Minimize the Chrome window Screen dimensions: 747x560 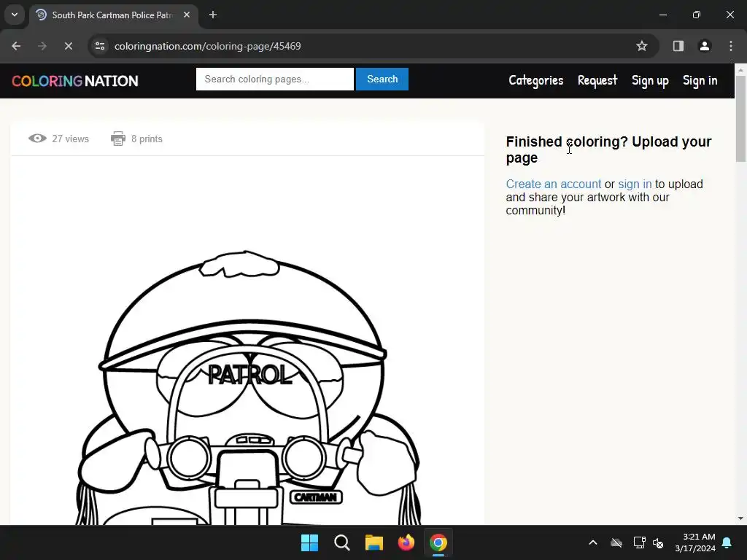tap(662, 15)
